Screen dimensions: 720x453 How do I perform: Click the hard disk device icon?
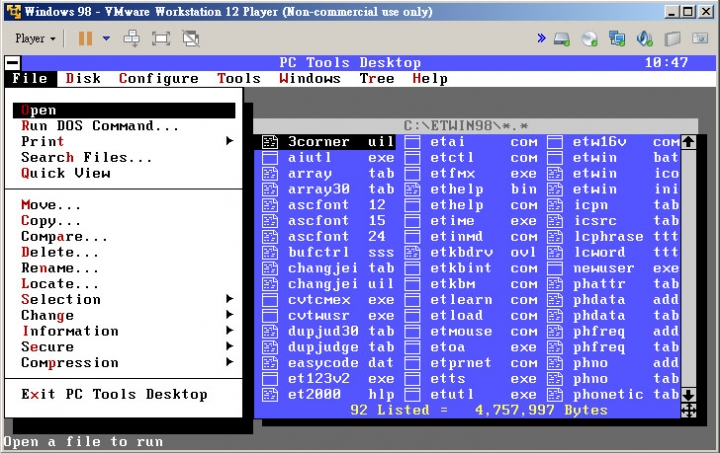[562, 39]
